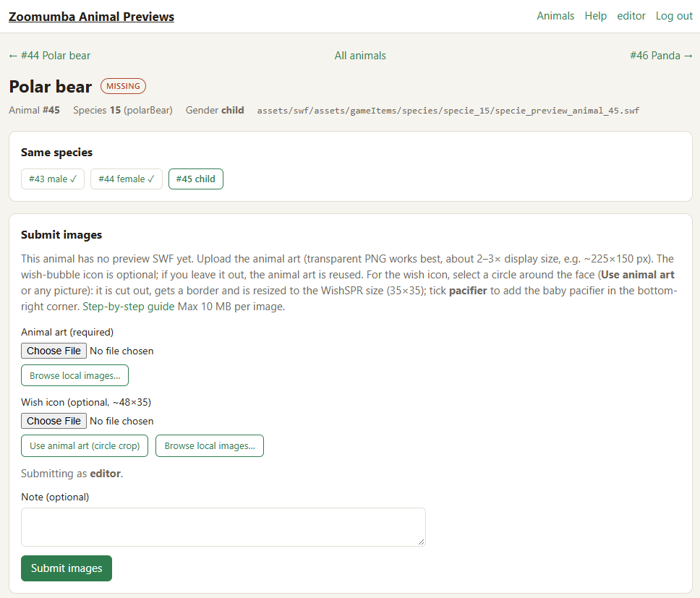Click the Wish icon (optional, ~48×35) label

86,402
